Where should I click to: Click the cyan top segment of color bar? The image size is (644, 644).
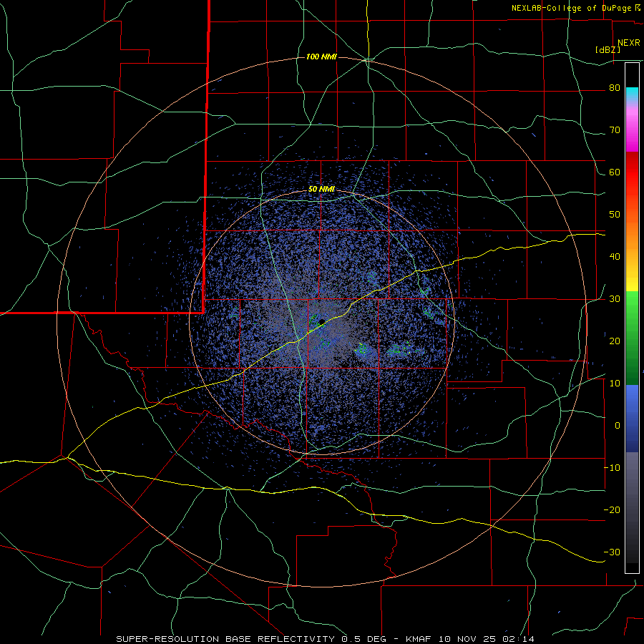633,94
